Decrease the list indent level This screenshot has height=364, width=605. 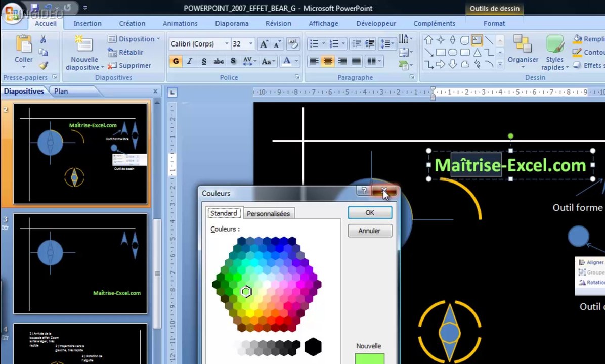(x=356, y=44)
